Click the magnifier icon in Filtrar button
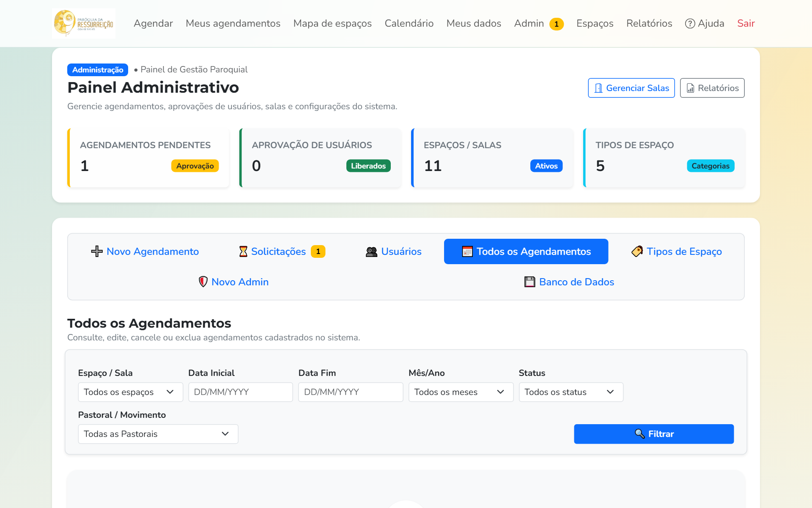This screenshot has height=508, width=812. (x=639, y=434)
